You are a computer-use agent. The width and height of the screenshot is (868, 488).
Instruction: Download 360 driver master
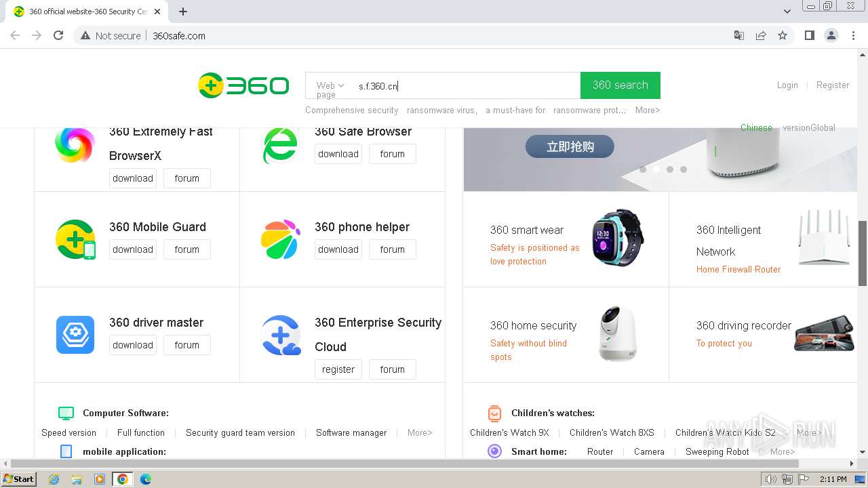pyautogui.click(x=133, y=345)
